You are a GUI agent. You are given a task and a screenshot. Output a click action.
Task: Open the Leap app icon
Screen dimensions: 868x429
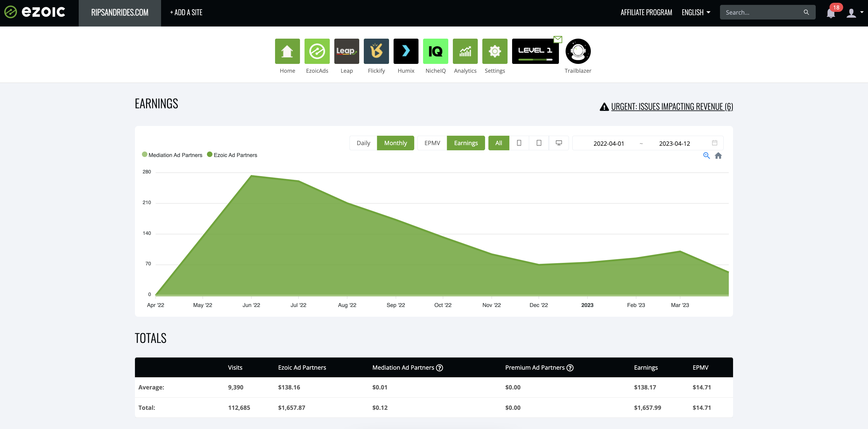tap(346, 51)
